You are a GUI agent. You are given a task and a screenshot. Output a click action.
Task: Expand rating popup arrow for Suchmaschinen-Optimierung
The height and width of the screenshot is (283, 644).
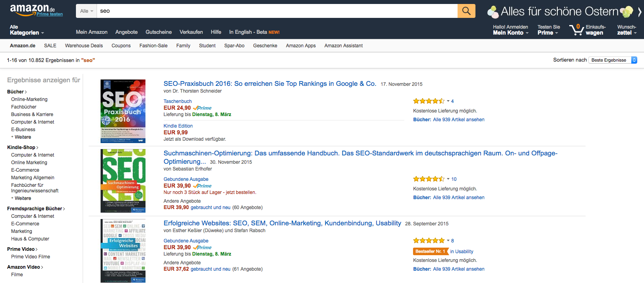pos(448,179)
